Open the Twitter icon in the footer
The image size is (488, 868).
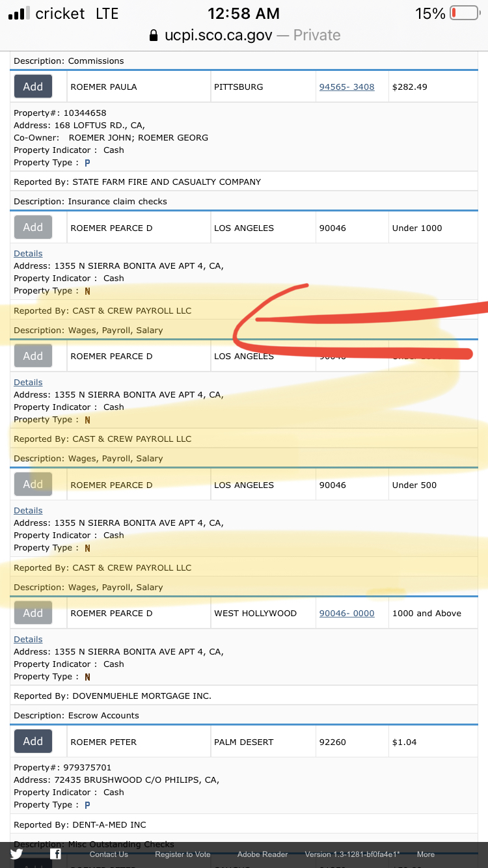[x=16, y=854]
